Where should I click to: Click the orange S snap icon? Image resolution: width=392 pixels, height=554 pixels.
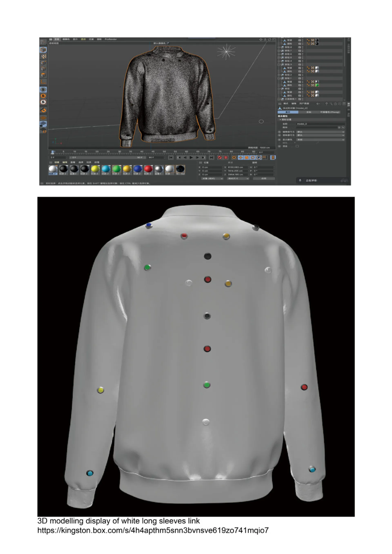43,96
